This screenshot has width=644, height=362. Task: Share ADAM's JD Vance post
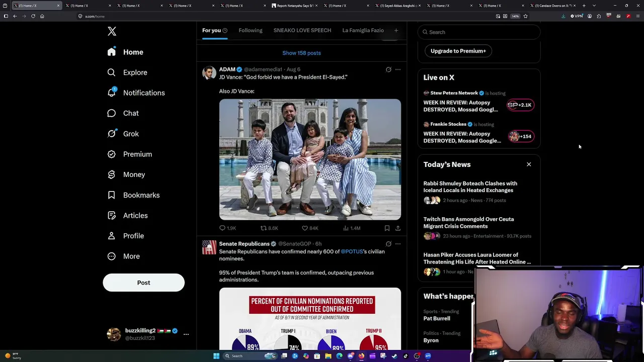pos(397,228)
